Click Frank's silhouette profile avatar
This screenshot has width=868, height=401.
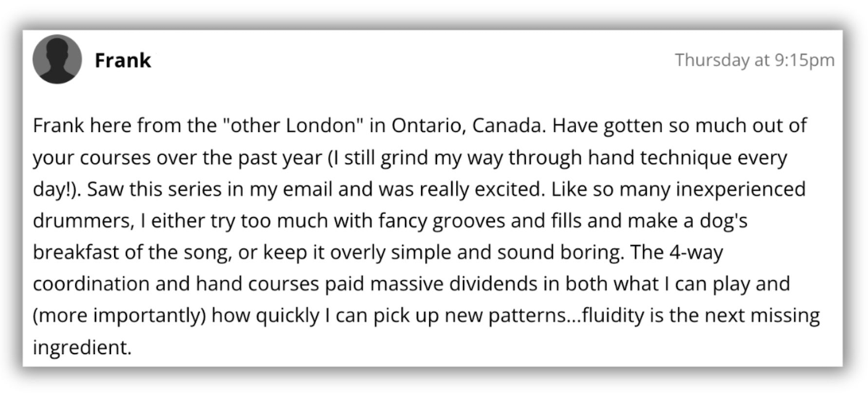tap(57, 59)
